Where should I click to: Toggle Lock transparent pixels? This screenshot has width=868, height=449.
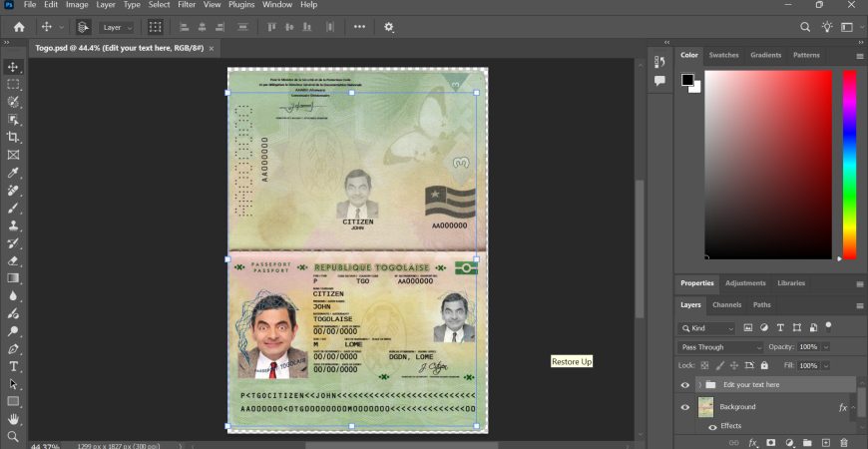(x=704, y=365)
